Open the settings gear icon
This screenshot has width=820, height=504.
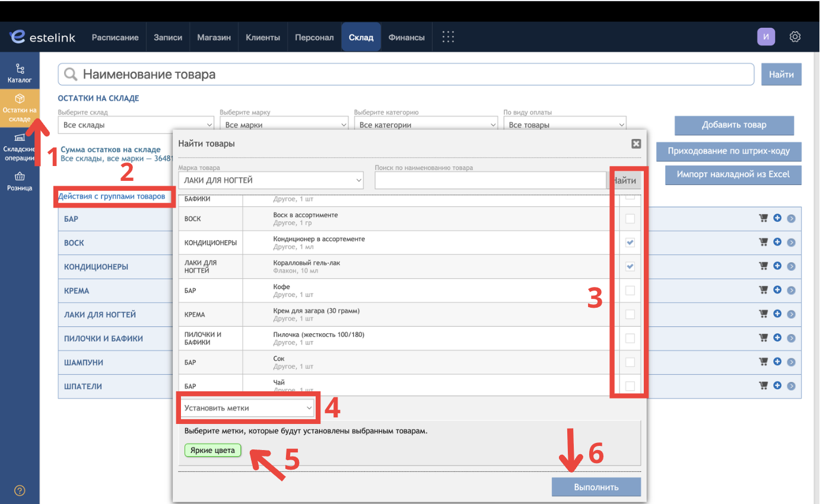(x=795, y=37)
